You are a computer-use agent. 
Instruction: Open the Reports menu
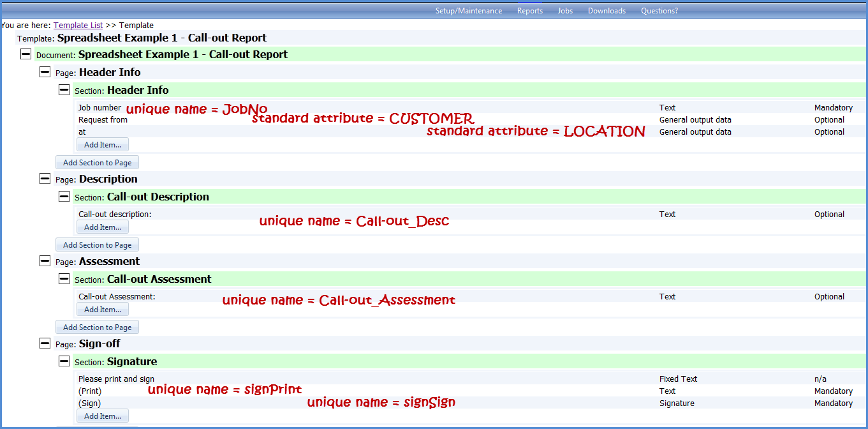(x=530, y=10)
